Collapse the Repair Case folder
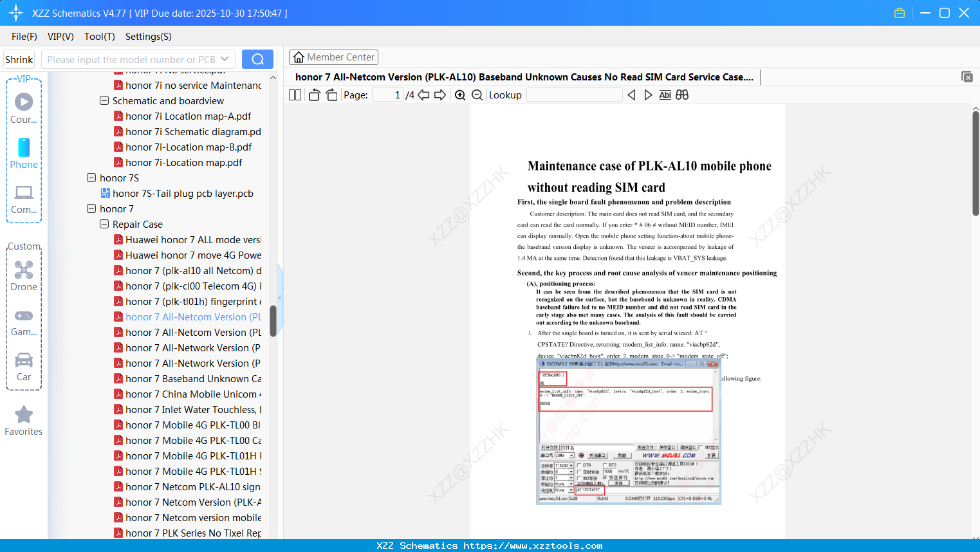Viewport: 980px width, 552px height. (x=104, y=225)
